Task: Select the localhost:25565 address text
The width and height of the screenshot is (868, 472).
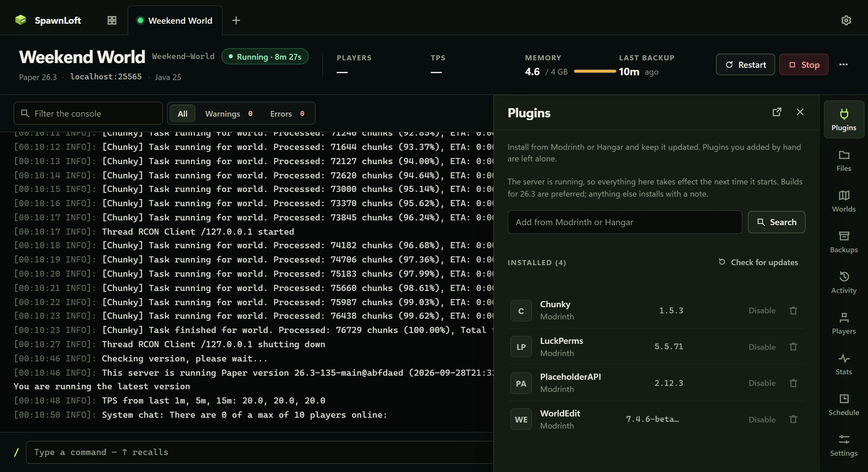Action: point(106,77)
